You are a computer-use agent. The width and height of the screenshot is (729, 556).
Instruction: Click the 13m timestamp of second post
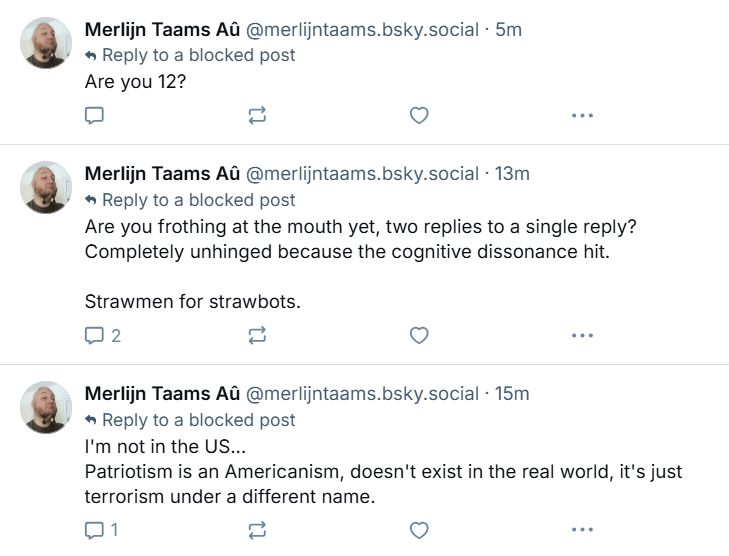click(512, 174)
